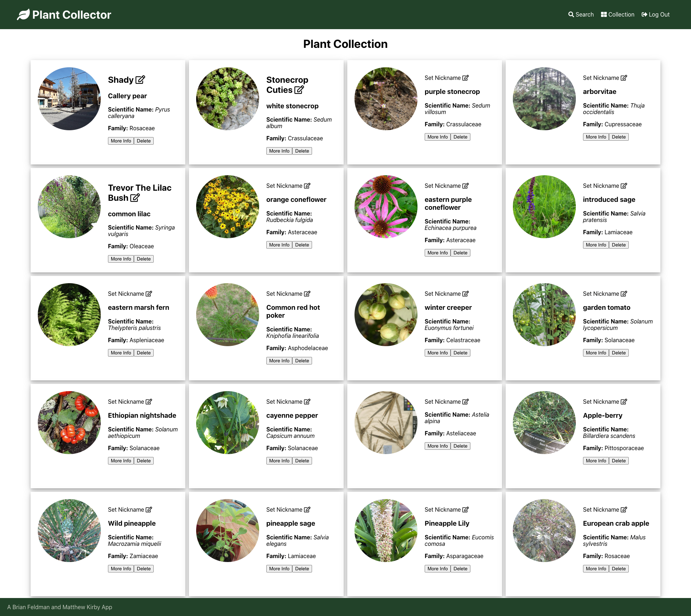Open the Search menu item

point(581,15)
